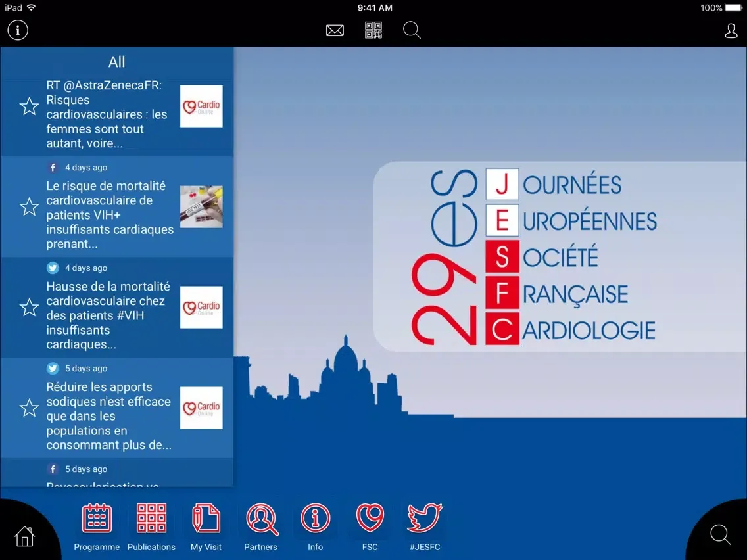Star the 'Le risque de mortalité' post
This screenshot has height=560, width=747.
tap(29, 206)
